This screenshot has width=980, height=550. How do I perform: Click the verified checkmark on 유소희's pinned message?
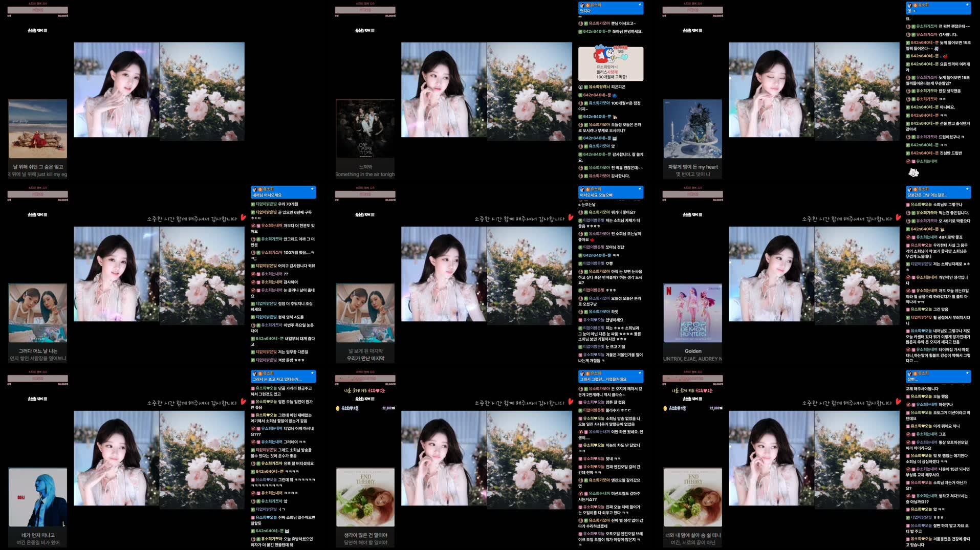640,4
